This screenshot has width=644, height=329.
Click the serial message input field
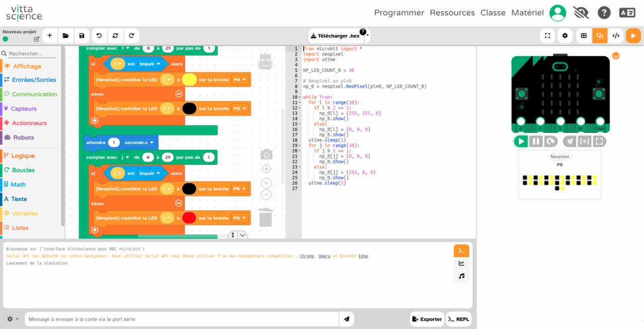[181, 319]
